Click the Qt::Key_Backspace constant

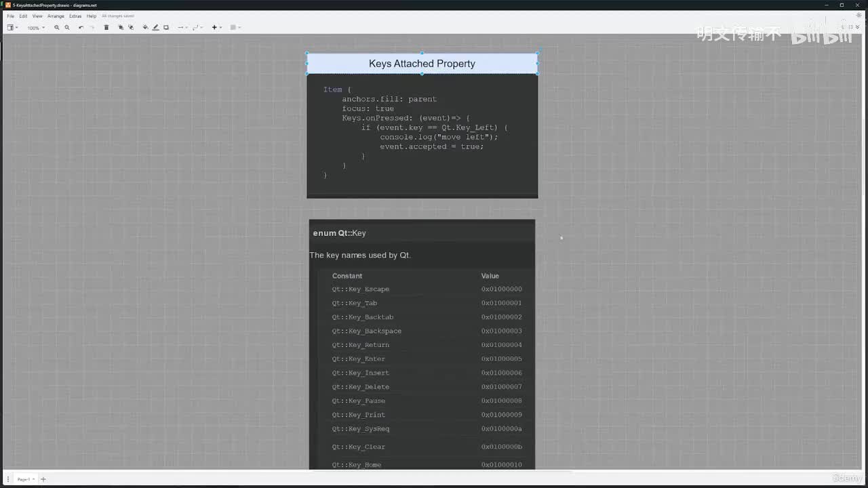(x=367, y=331)
